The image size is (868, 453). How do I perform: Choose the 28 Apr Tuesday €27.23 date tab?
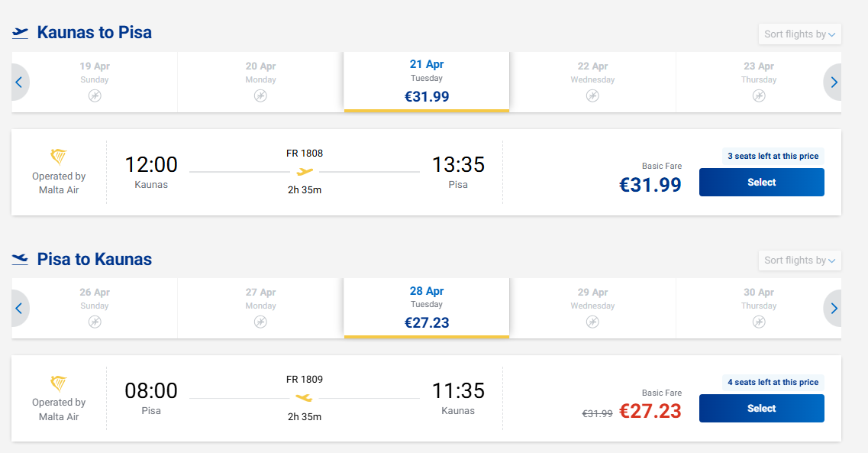[x=426, y=307]
